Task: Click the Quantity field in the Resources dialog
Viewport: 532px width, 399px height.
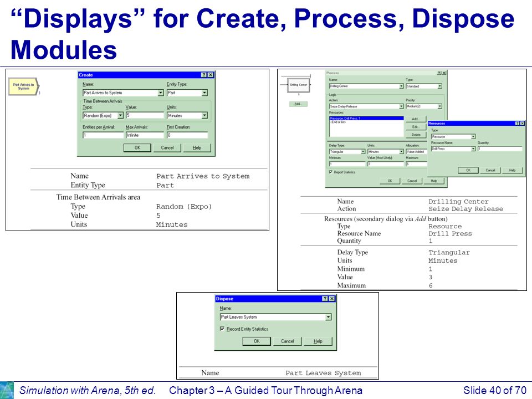Action: click(x=500, y=149)
